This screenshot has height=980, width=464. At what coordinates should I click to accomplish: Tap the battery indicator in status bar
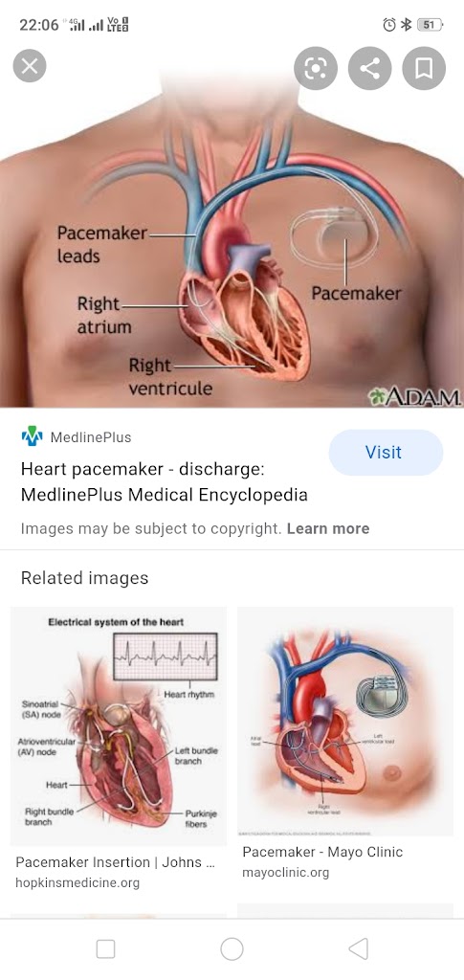pyautogui.click(x=431, y=25)
